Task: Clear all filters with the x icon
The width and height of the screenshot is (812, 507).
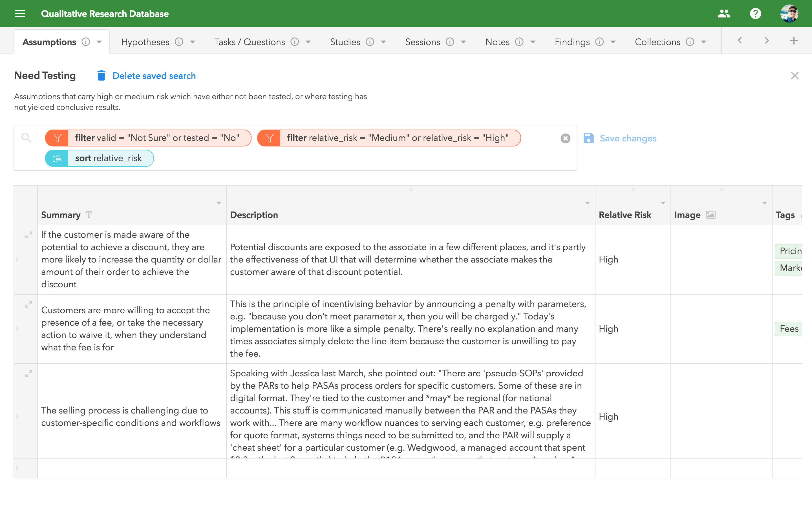Action: [565, 138]
